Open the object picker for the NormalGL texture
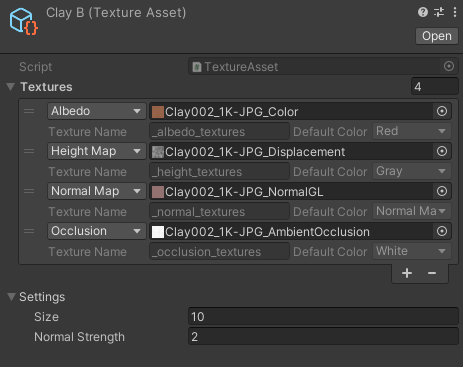Screen dimensions: 463x367 442,191
